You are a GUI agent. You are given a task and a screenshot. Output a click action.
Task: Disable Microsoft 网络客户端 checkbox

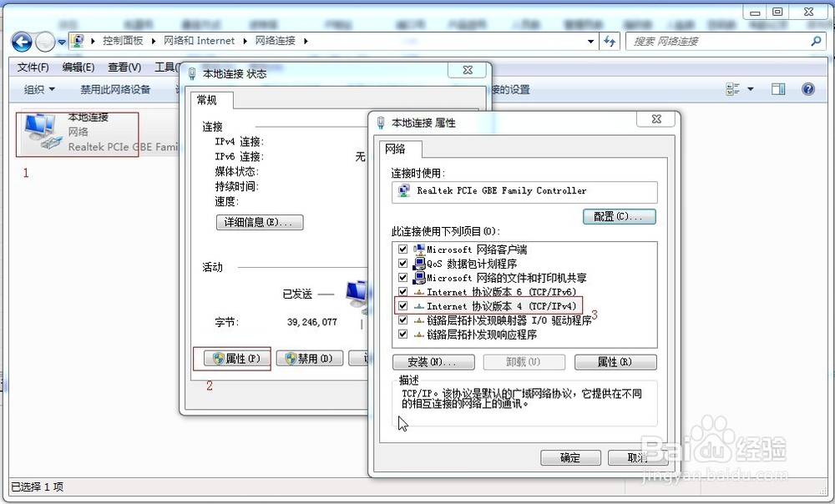tap(402, 249)
